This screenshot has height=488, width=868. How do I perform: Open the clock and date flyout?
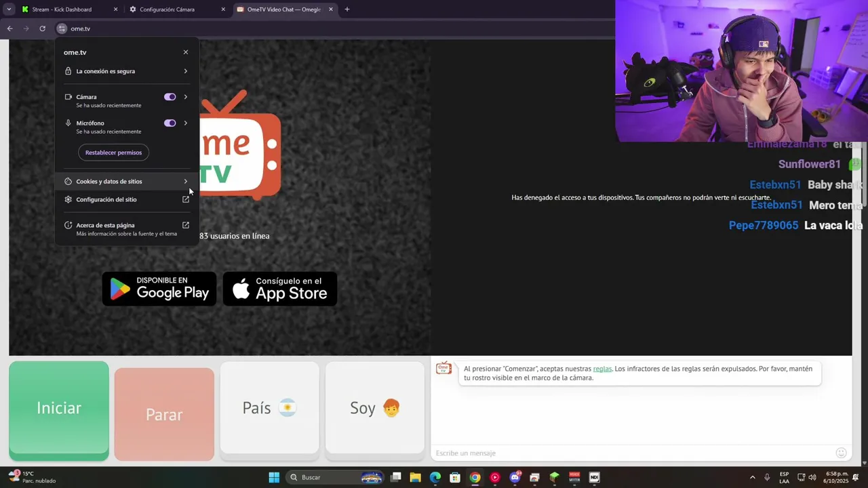pyautogui.click(x=837, y=477)
